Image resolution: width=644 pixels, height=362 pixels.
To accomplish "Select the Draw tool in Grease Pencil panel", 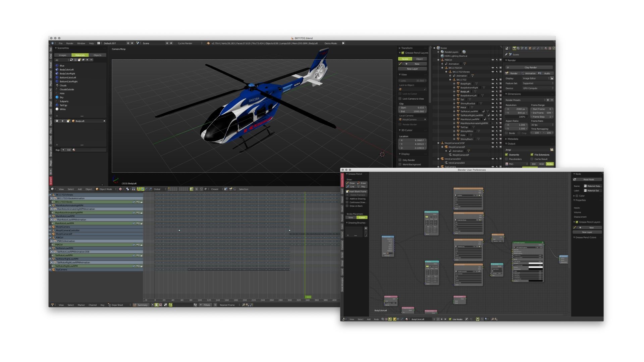I will point(351,183).
